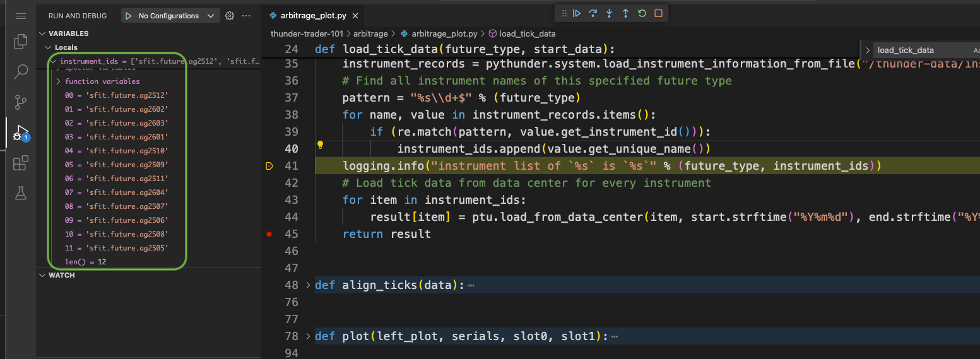Toggle Match Case in find widget

[976, 50]
